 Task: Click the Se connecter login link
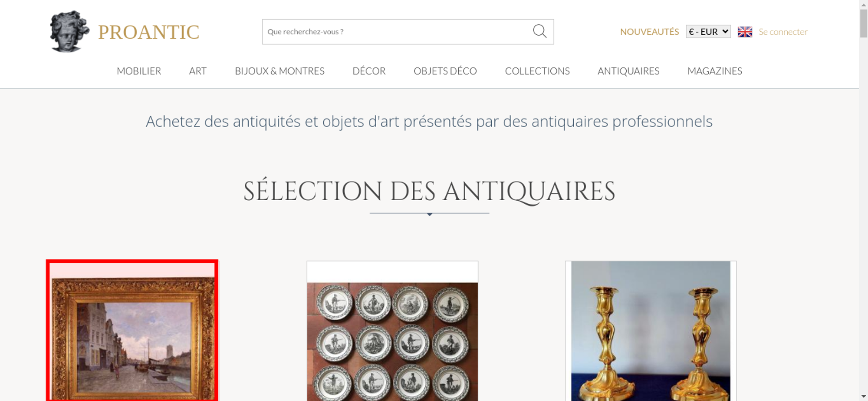(783, 32)
